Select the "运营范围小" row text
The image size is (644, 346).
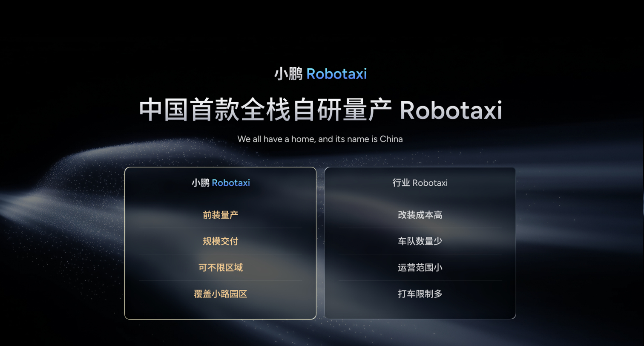click(420, 268)
